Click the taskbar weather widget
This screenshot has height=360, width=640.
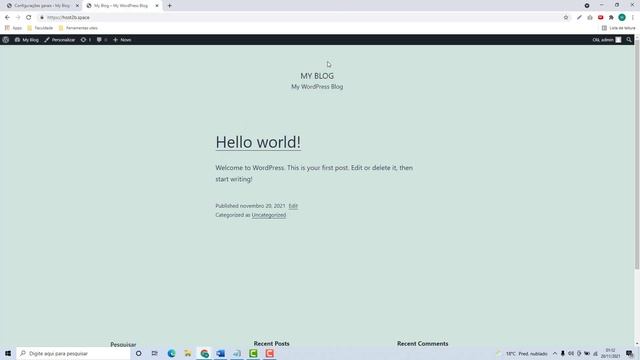pyautogui.click(x=522, y=353)
